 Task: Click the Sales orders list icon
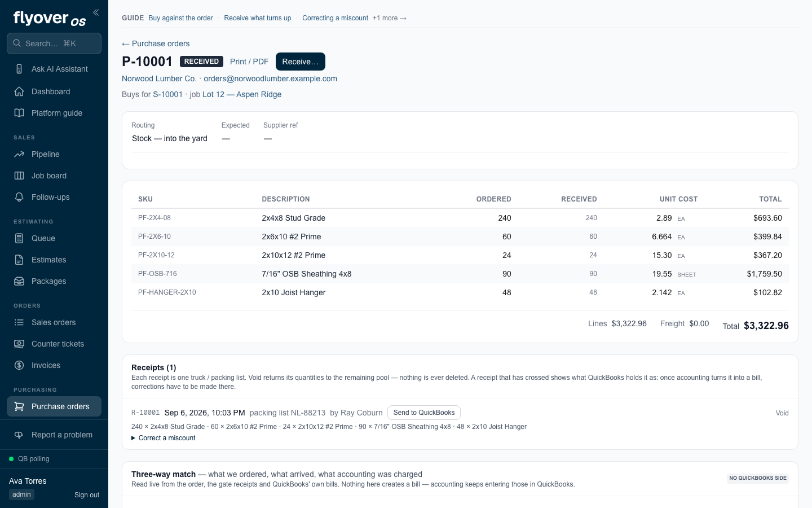[x=19, y=322]
